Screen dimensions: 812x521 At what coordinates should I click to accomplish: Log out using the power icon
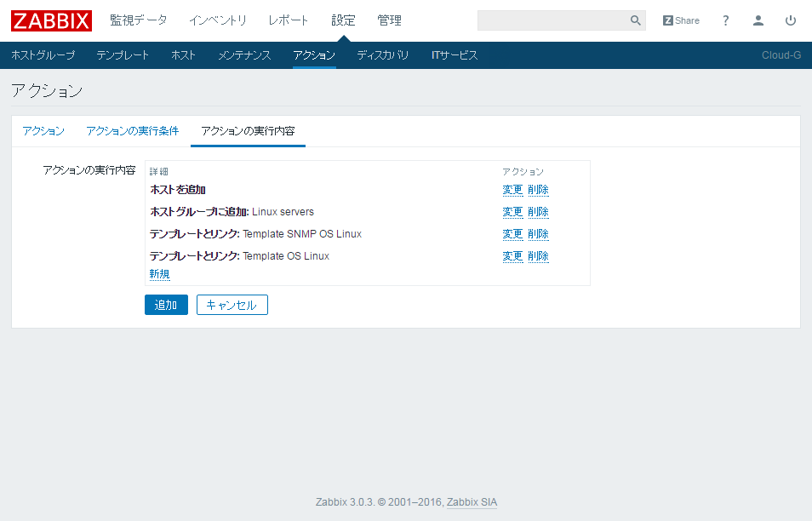(x=790, y=20)
